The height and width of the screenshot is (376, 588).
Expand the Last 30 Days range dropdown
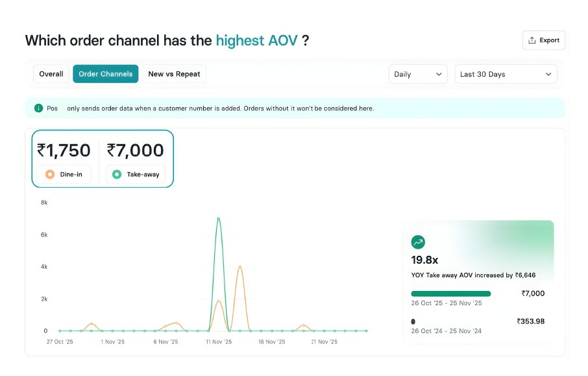pos(506,74)
